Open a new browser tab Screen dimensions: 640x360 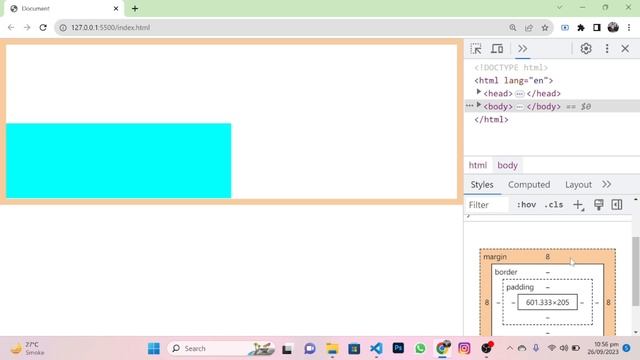tap(135, 8)
